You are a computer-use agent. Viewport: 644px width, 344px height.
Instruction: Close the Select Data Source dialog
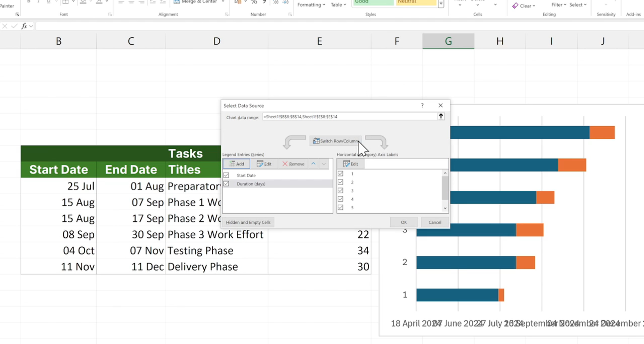tap(441, 105)
